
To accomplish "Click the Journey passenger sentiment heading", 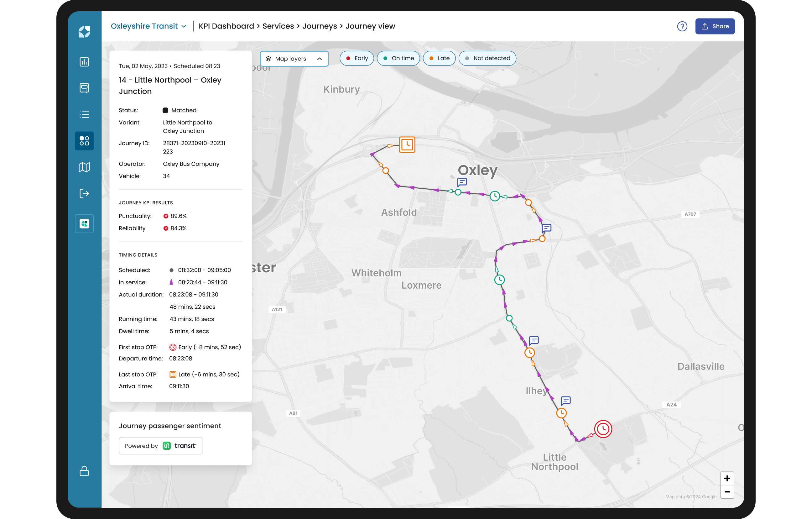I will click(x=170, y=426).
